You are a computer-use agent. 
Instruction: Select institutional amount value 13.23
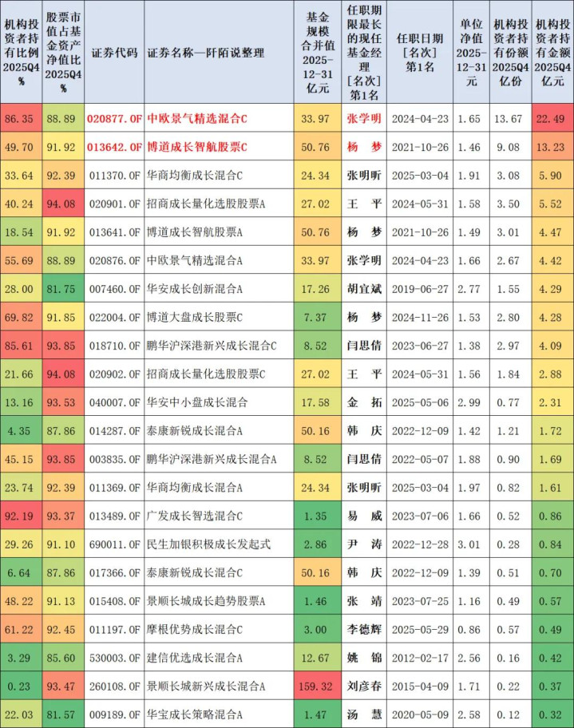(550, 147)
